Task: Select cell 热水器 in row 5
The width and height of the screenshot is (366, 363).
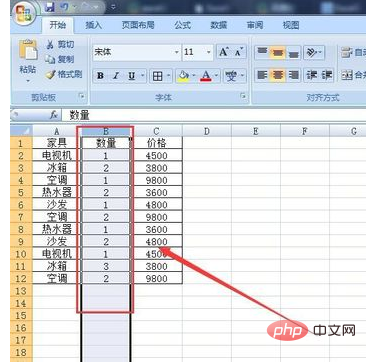Action: pyautogui.click(x=57, y=192)
